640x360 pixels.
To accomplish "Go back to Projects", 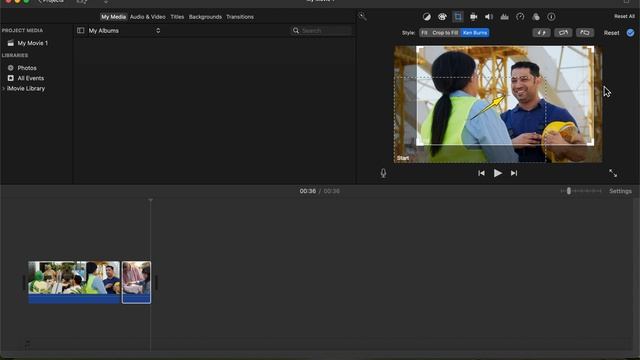I will tap(52, 2).
